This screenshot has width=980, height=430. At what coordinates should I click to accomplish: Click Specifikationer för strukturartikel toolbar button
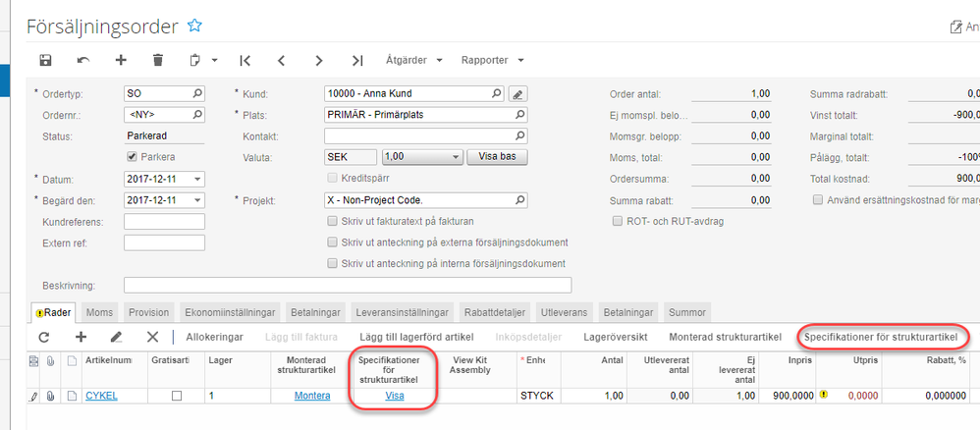pyautogui.click(x=881, y=337)
